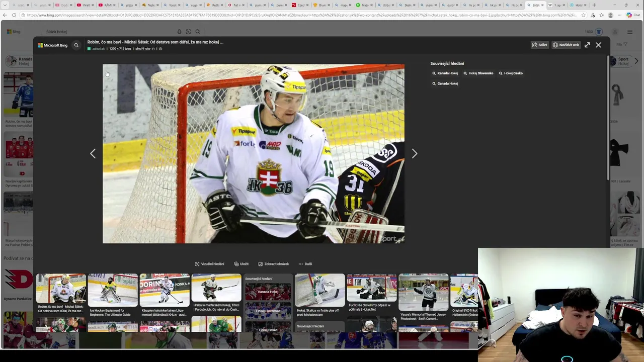Click Uložit to save the image
644x362 pixels.
coord(241,264)
